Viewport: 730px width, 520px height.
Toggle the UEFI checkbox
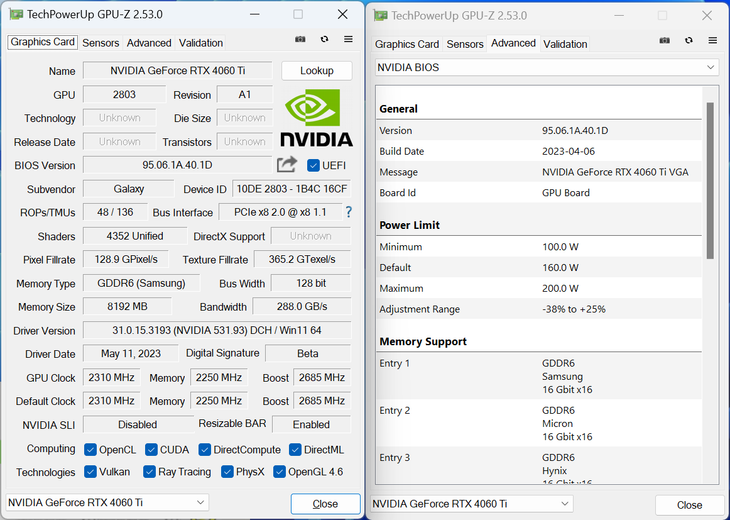coord(313,165)
